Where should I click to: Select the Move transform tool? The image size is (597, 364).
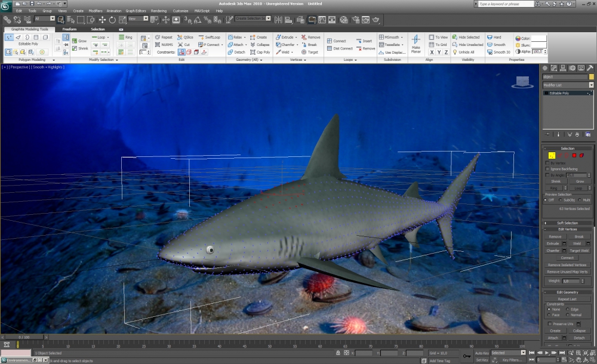[101, 20]
